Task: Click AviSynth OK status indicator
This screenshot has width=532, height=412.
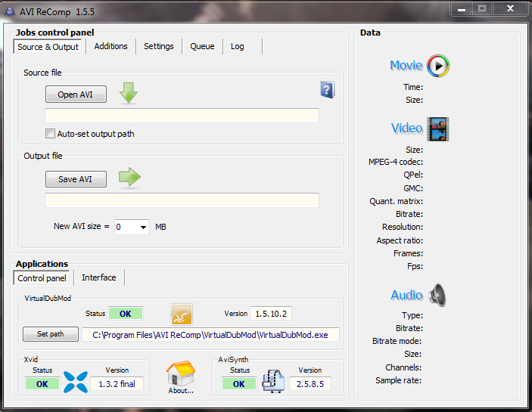Action: click(239, 384)
